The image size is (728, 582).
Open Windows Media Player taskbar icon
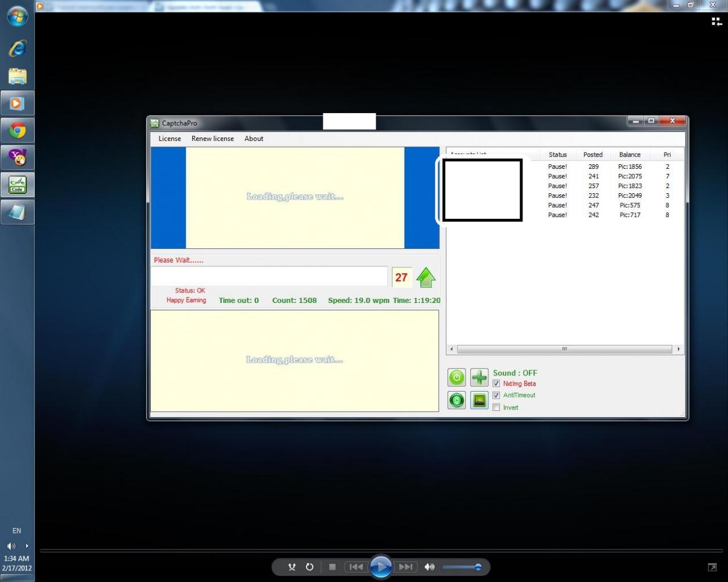[x=17, y=103]
